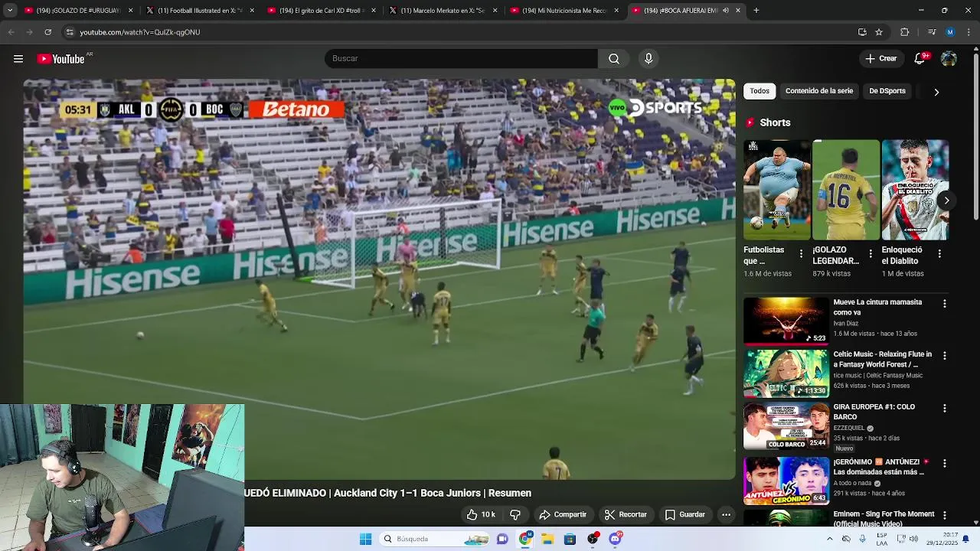Select the Contenido de la serie chip
The height and width of the screenshot is (551, 980).
818,91
